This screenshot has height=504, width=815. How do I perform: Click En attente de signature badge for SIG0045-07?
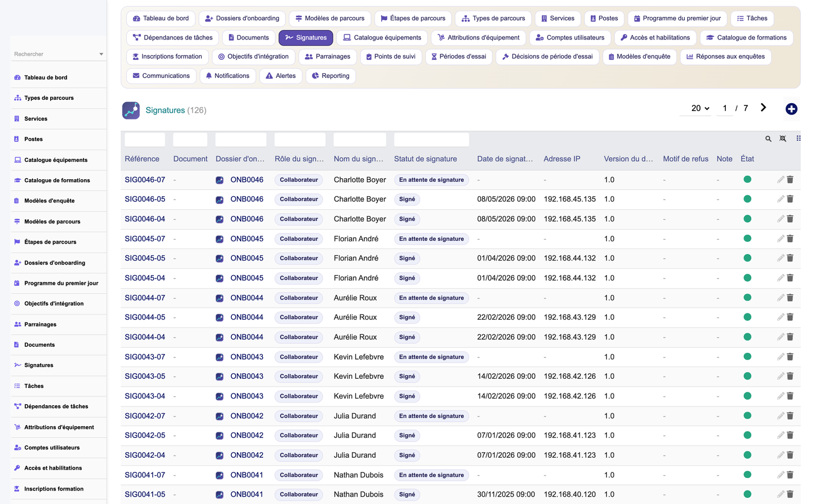click(x=431, y=239)
